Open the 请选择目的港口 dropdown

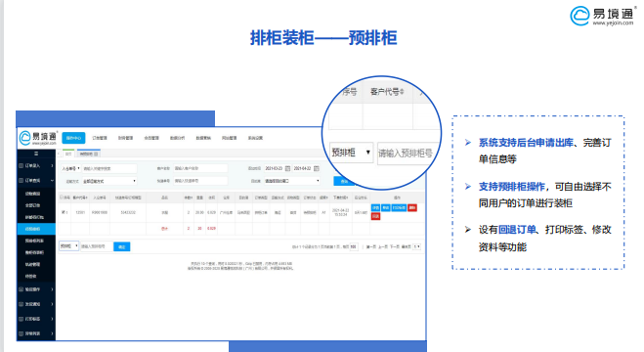291,181
